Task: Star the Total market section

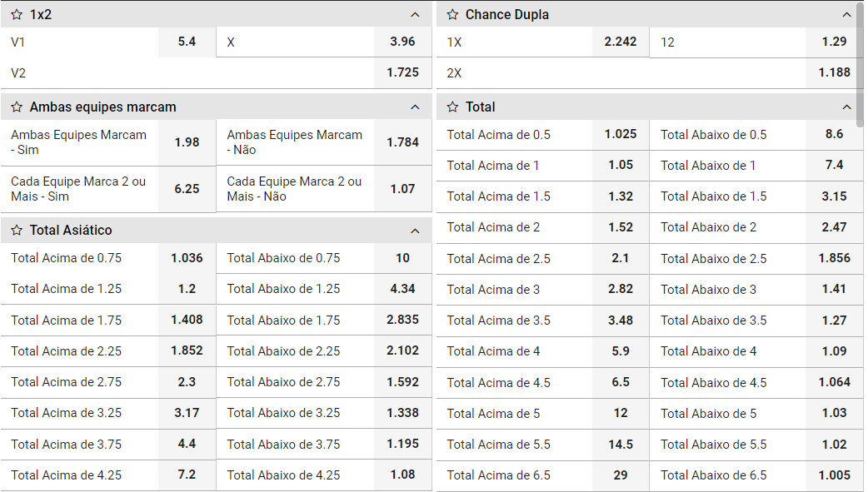Action: point(453,107)
